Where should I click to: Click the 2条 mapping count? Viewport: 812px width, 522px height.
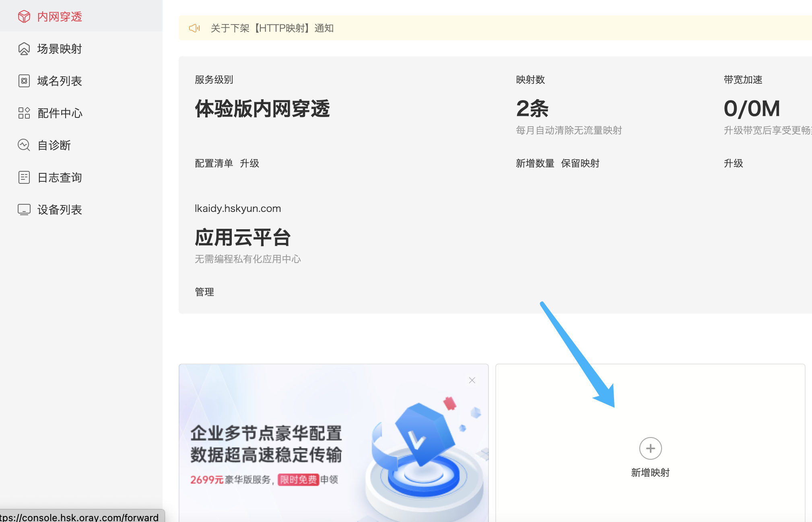point(532,109)
